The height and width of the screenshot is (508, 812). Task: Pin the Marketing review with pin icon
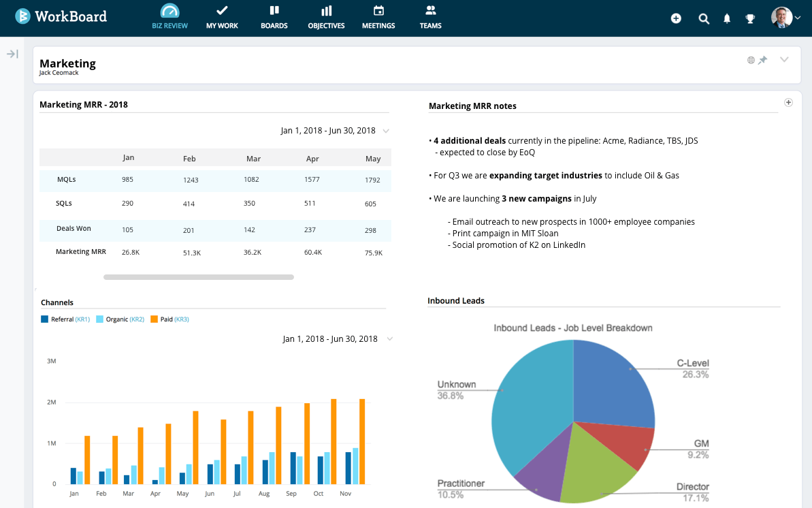(763, 60)
